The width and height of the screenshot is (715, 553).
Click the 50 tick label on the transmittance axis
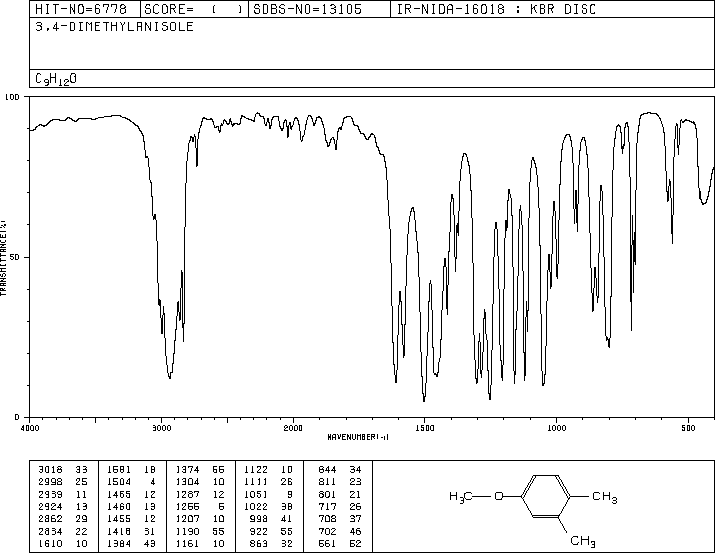pos(15,257)
